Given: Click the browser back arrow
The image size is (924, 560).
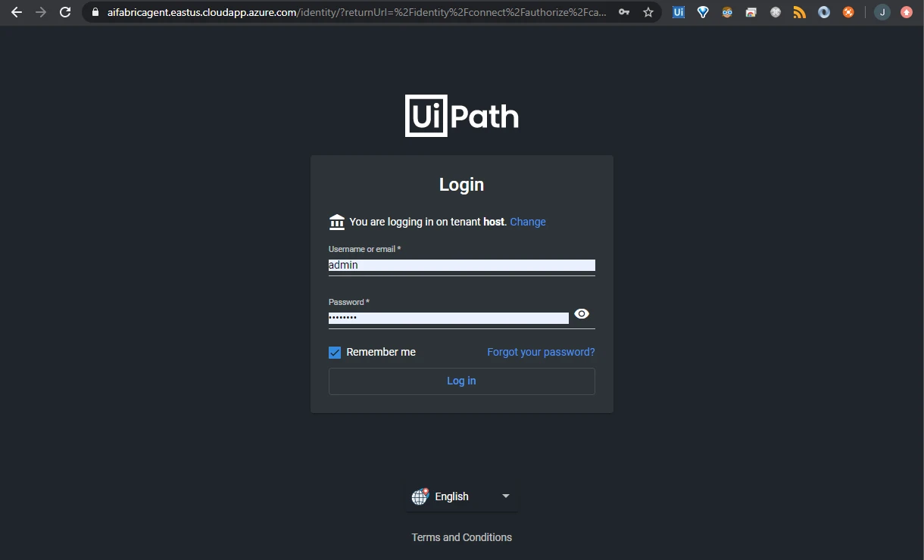Looking at the screenshot, I should (x=17, y=12).
